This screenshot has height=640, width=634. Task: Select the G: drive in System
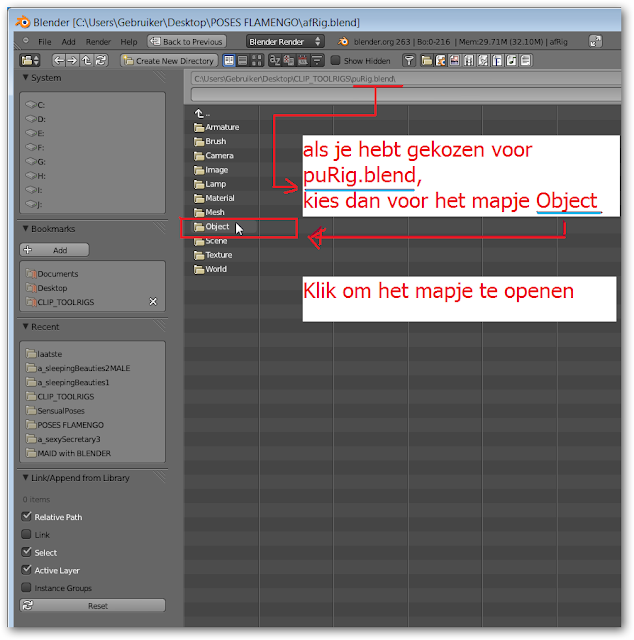(35, 162)
